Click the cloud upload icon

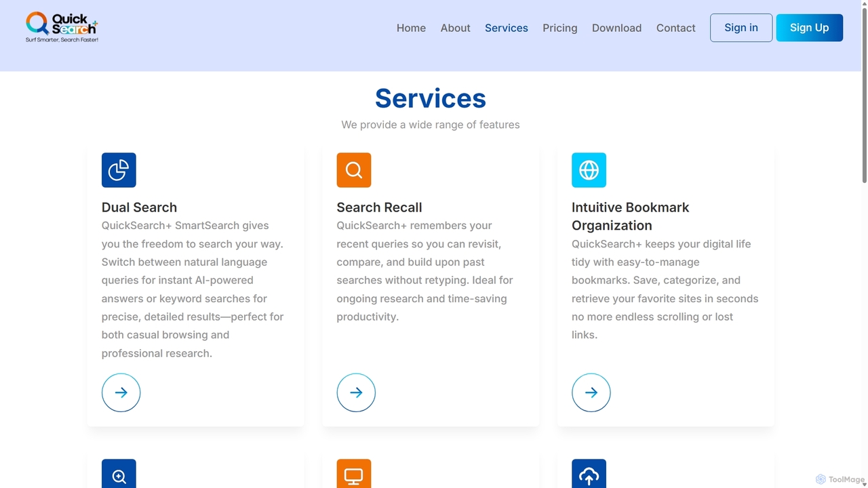tap(589, 474)
